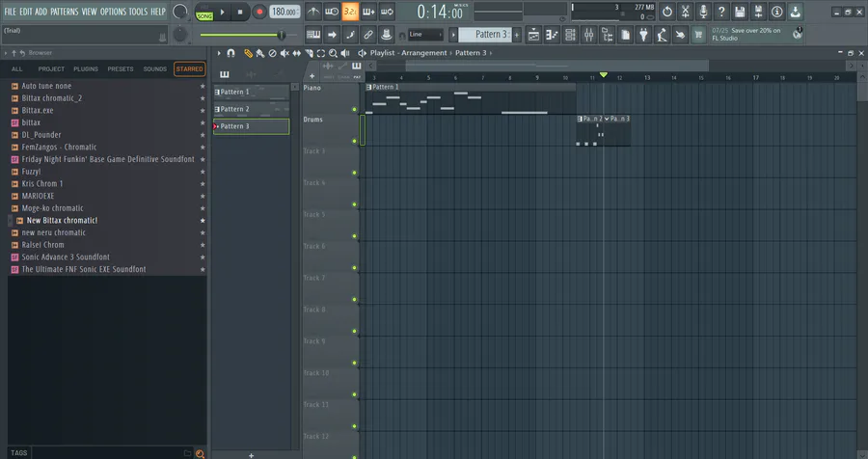Viewport: 868px width, 459px height.
Task: Toggle wait-for-input-before-recording button
Action: point(332,12)
